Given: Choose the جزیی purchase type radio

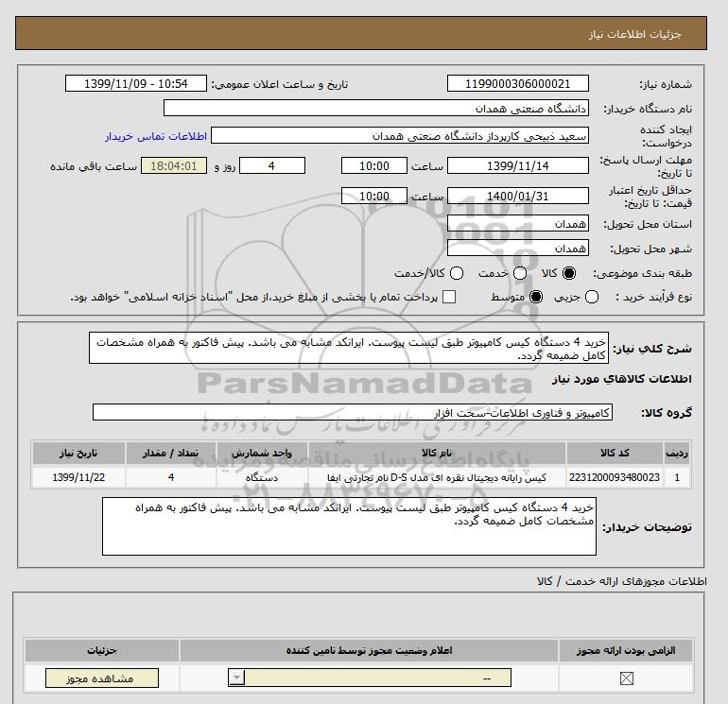Looking at the screenshot, I should [x=592, y=297].
